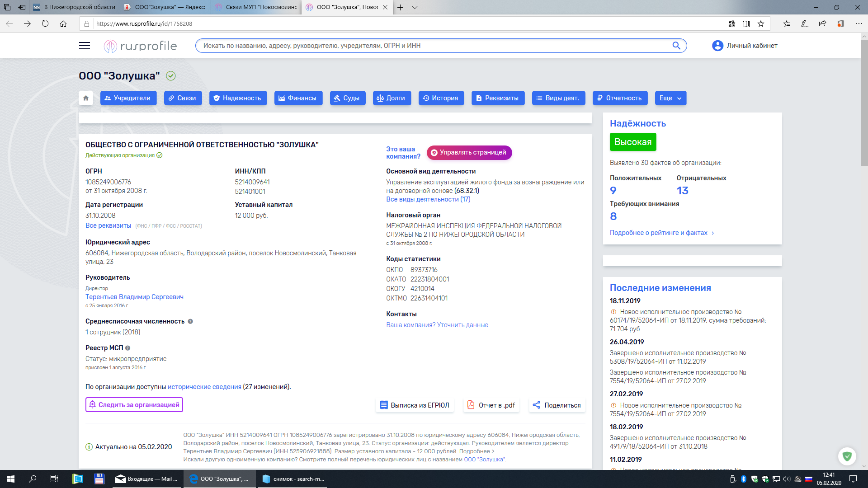Download Отчет в .pdf
This screenshot has width=868, height=488.
tap(491, 405)
